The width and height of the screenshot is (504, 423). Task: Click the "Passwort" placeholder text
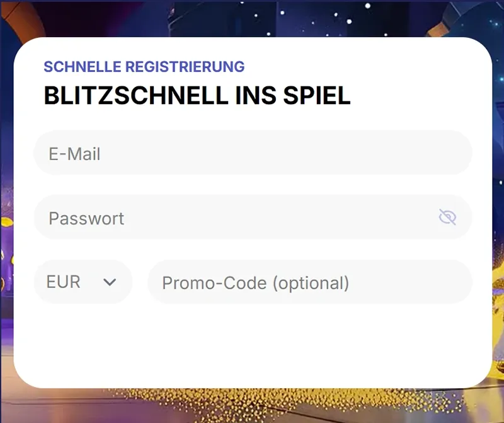[x=86, y=218]
